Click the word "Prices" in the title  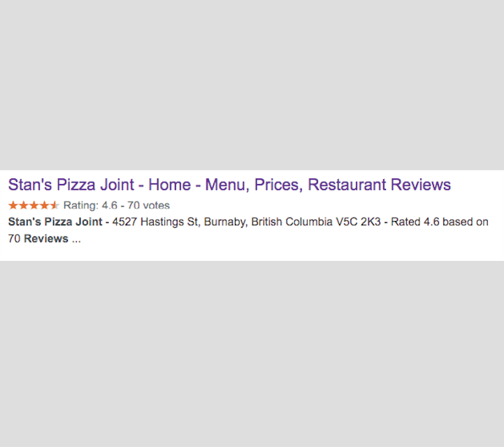pos(278,185)
